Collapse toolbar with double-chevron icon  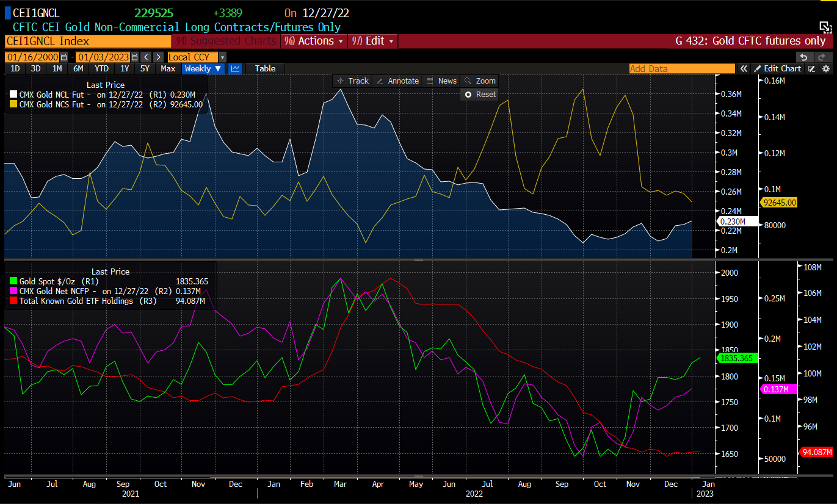click(744, 69)
